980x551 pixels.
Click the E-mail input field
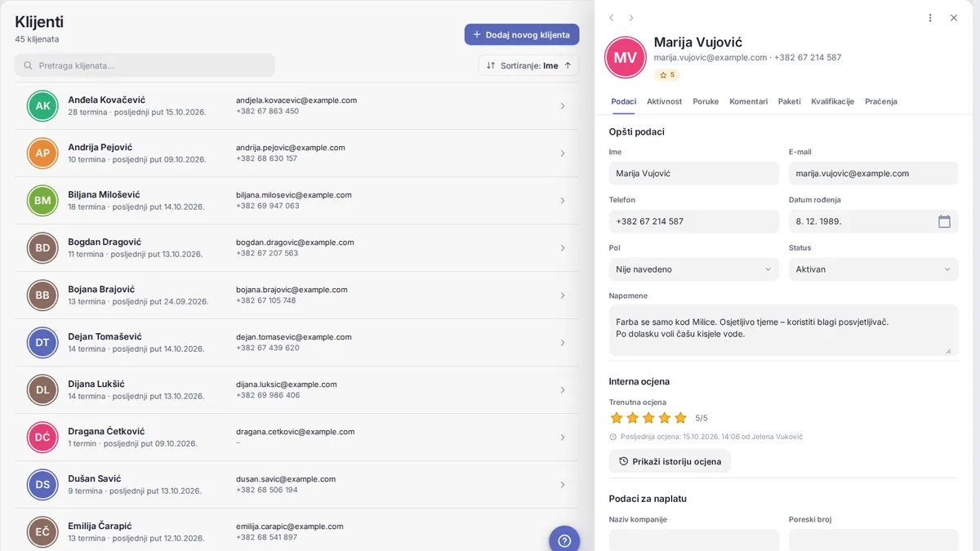click(x=873, y=173)
